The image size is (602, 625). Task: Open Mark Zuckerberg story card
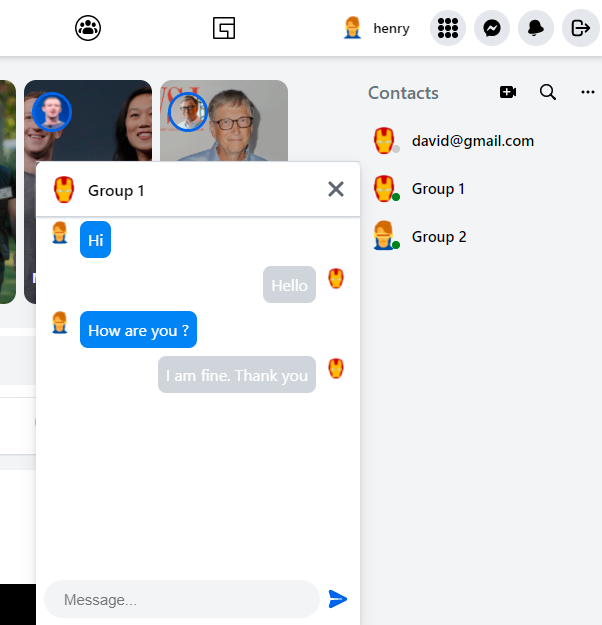[x=88, y=121]
